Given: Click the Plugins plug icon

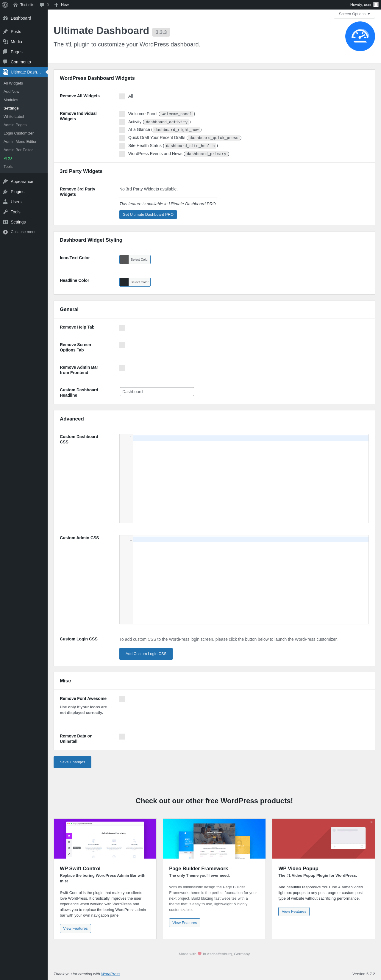Looking at the screenshot, I should 5,192.
